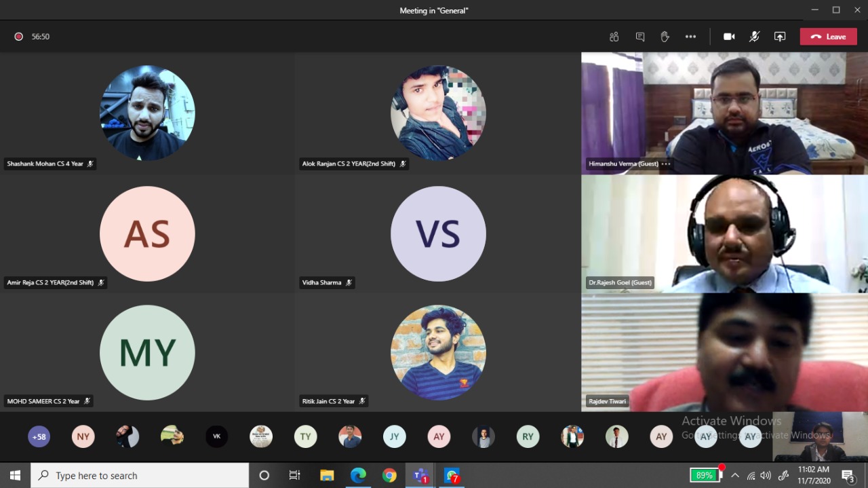
Task: Open the Windows Start menu
Action: point(15,475)
